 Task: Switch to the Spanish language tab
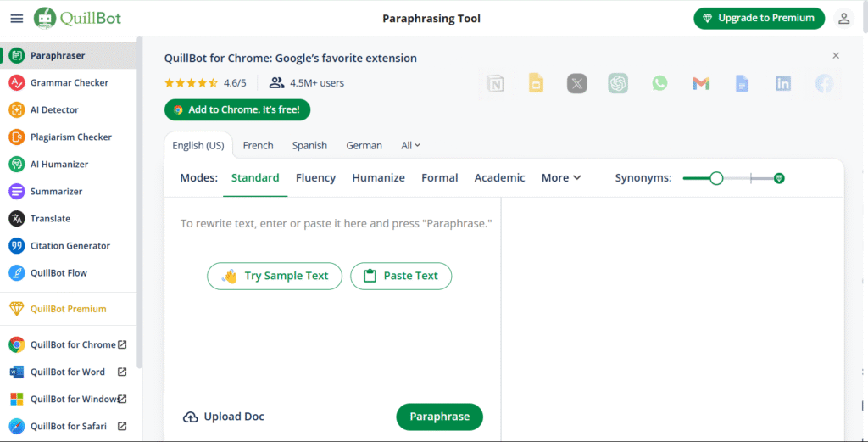pos(309,145)
